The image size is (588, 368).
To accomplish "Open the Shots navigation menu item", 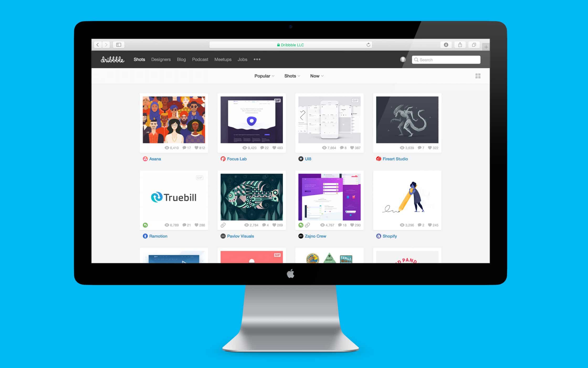I will point(139,59).
